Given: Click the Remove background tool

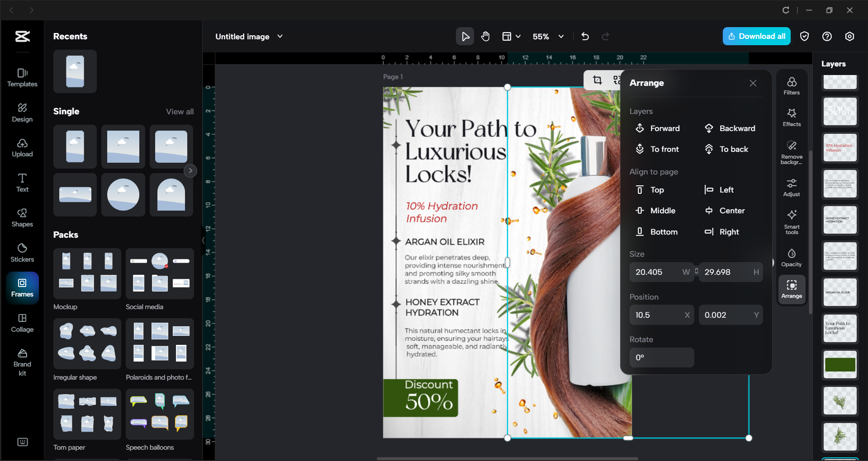Looking at the screenshot, I should (791, 151).
